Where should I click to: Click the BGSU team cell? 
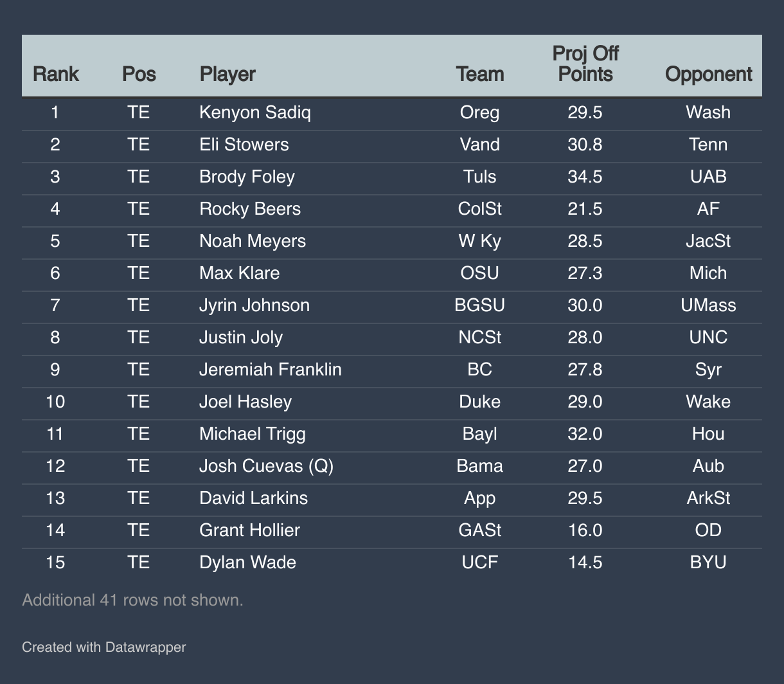(479, 305)
